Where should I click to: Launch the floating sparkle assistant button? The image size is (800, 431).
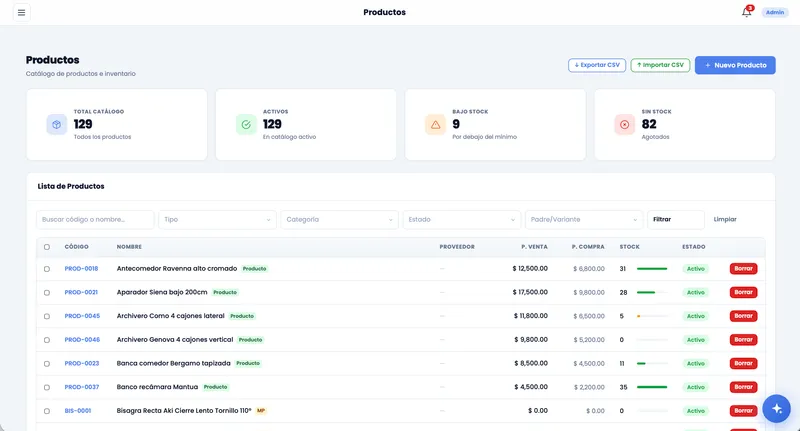click(x=777, y=409)
